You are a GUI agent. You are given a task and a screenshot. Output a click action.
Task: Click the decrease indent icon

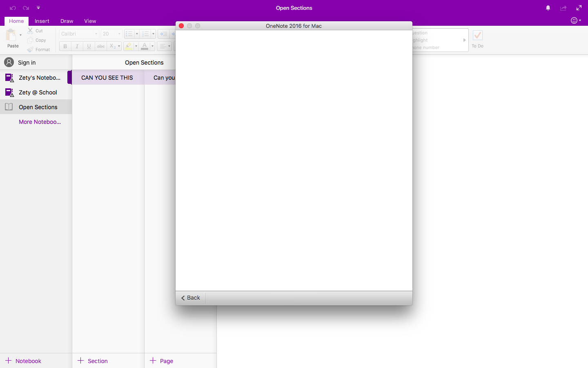click(163, 34)
